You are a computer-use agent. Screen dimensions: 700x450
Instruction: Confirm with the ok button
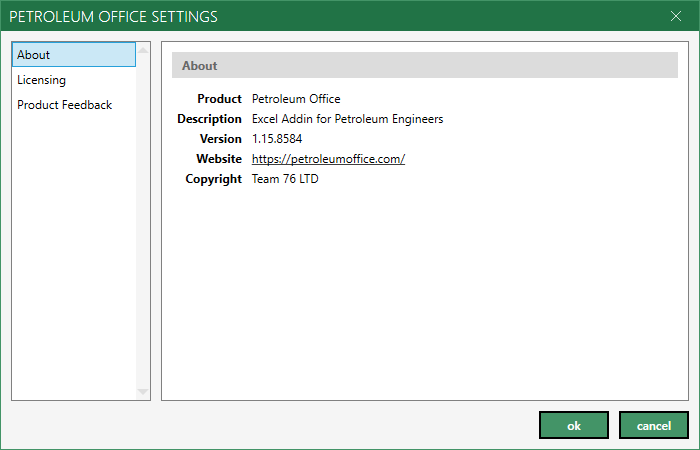(x=574, y=425)
